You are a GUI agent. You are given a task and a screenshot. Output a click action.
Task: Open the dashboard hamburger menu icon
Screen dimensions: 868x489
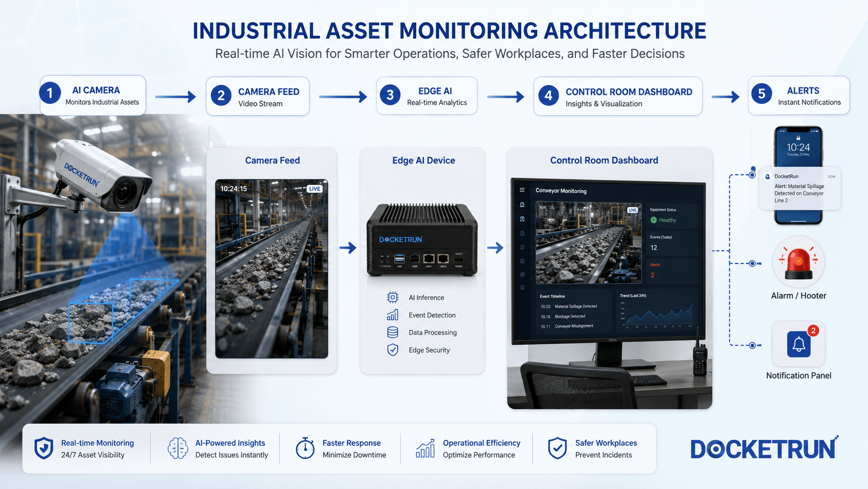pos(522,190)
